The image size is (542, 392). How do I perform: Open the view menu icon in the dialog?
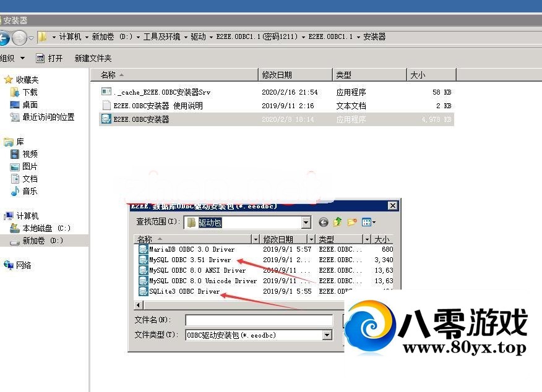click(369, 222)
